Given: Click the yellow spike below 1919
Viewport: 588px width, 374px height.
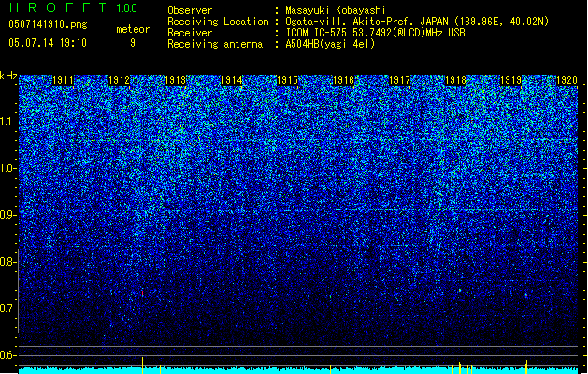Looking at the screenshot, I should (526, 367).
